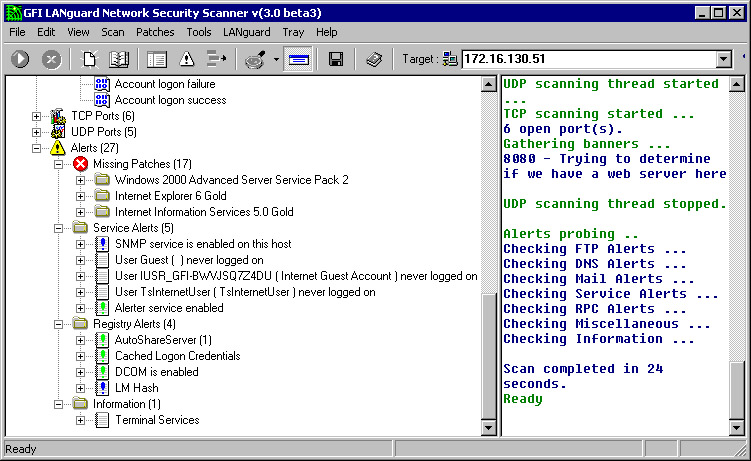This screenshot has width=751, height=461.
Task: Collapse the Service Alerts (5) node
Action: pyautogui.click(x=58, y=228)
